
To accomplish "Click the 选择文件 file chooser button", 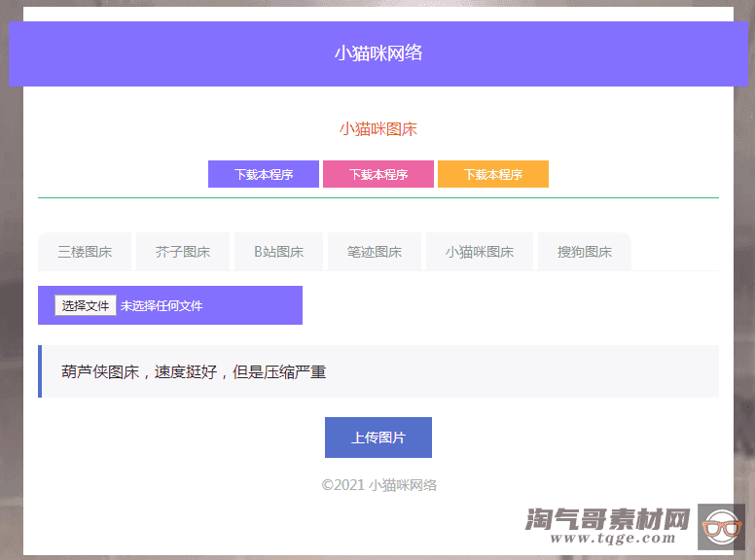I will 86,305.
